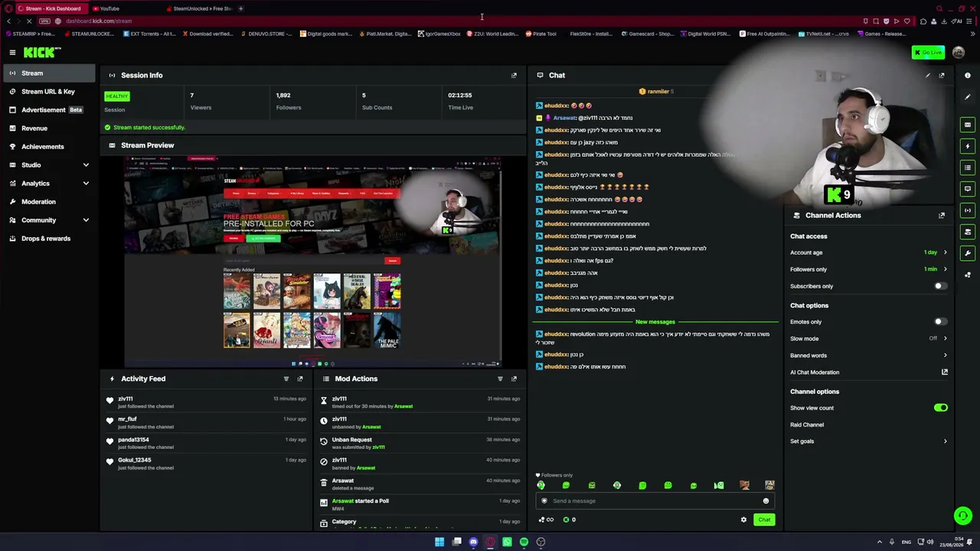
Task: Open the Pirate Tool bookmark
Action: coord(541,34)
